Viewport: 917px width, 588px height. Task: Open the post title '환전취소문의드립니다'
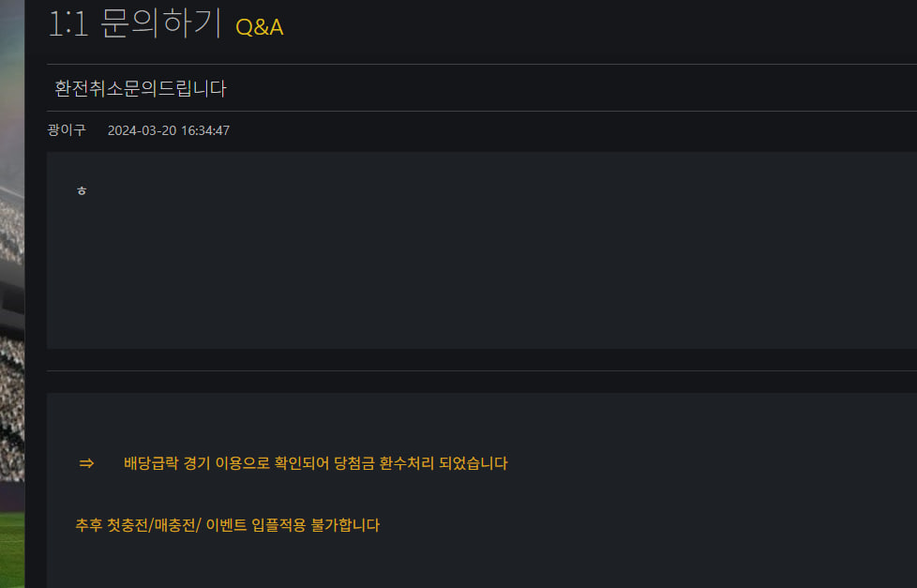coord(141,89)
